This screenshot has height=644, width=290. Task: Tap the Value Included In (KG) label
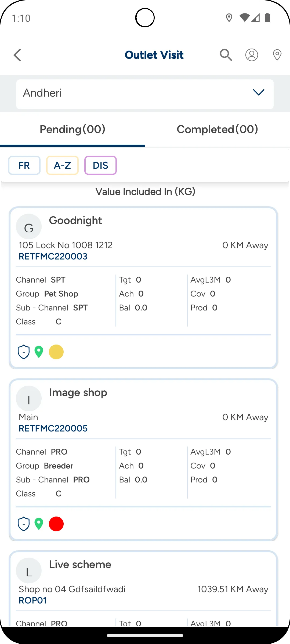(x=145, y=192)
